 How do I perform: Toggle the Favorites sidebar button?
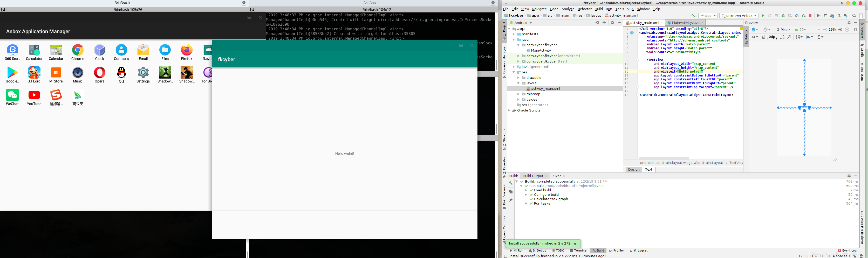[504, 167]
